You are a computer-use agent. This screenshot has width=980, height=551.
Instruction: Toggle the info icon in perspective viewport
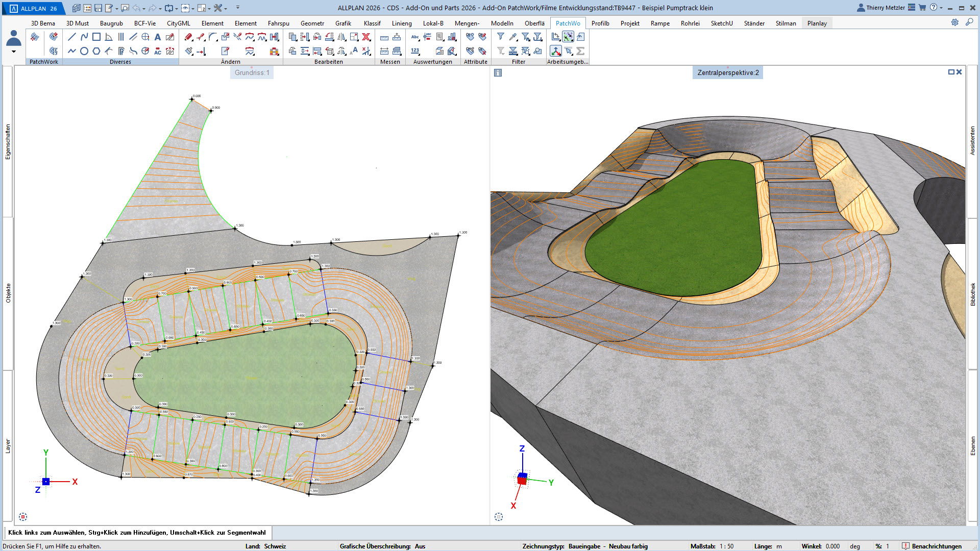point(498,73)
